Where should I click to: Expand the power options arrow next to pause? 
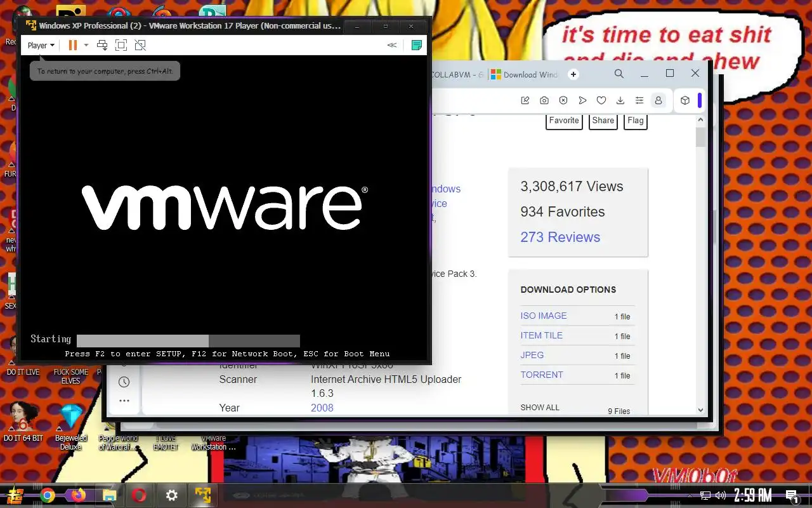coord(86,45)
